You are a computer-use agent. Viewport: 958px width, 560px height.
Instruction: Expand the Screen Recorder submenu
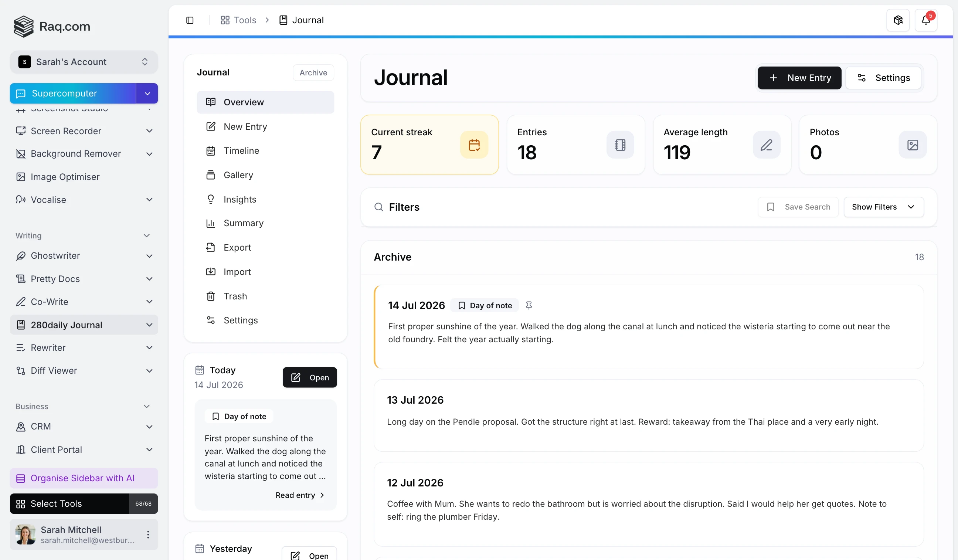tap(149, 131)
